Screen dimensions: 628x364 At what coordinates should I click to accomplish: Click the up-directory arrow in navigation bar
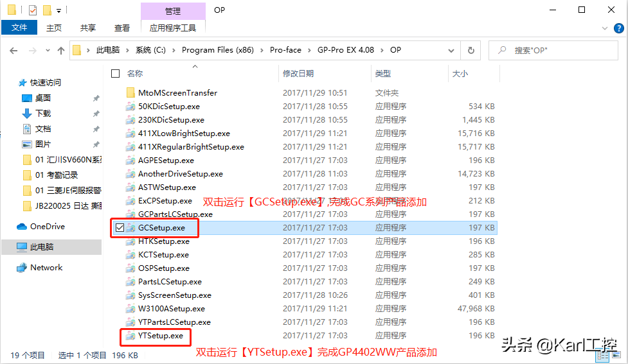coord(61,50)
